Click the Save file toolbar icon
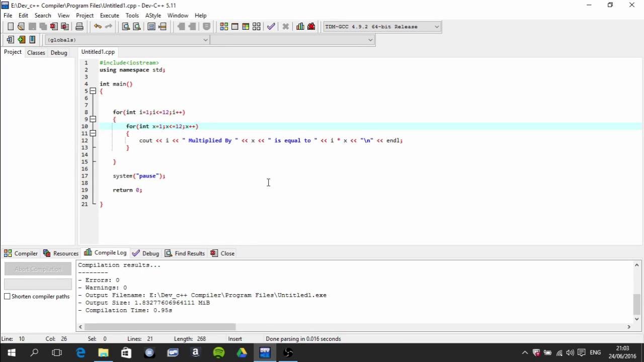This screenshot has width=644, height=362. pos(32,27)
